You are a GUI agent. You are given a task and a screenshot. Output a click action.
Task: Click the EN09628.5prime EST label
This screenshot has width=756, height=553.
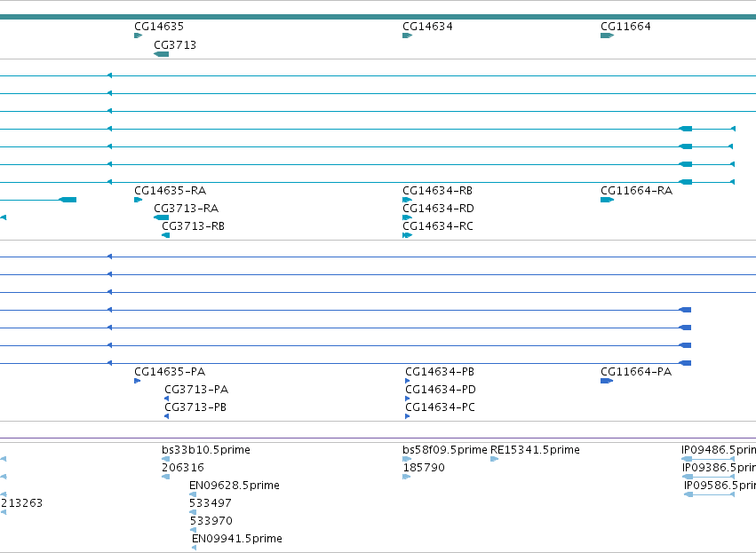point(235,486)
